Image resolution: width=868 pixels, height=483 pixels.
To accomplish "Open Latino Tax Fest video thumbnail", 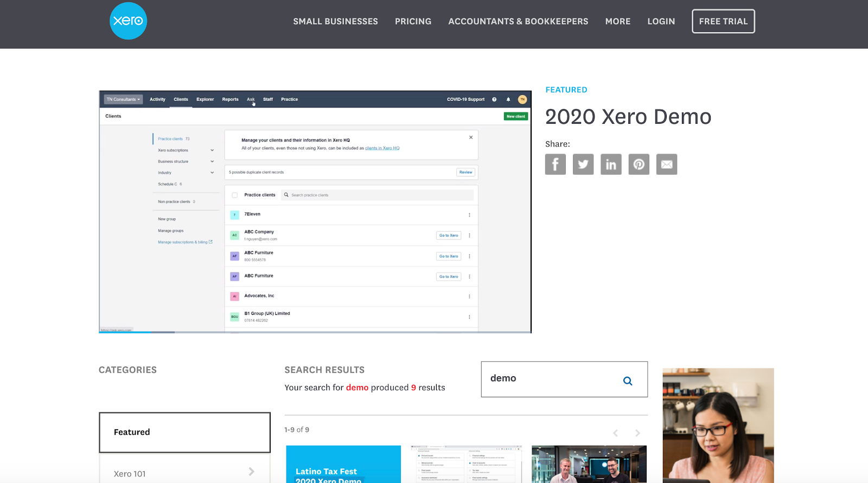I will tap(343, 464).
